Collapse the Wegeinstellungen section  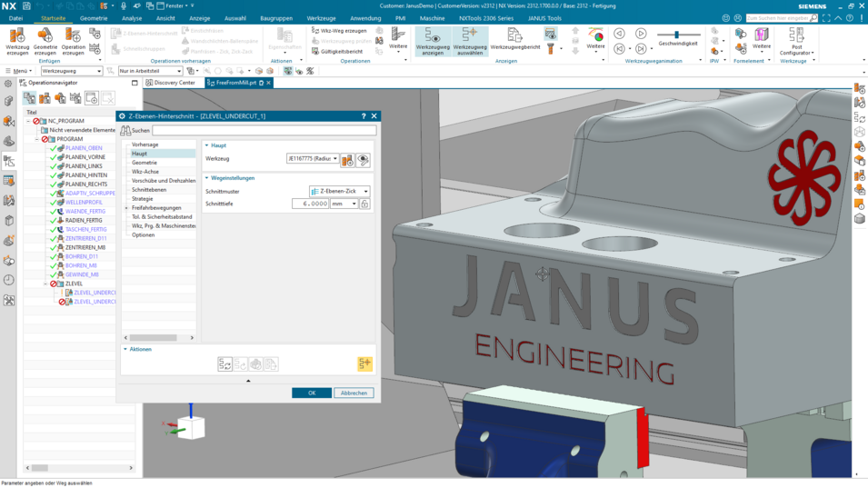(207, 178)
